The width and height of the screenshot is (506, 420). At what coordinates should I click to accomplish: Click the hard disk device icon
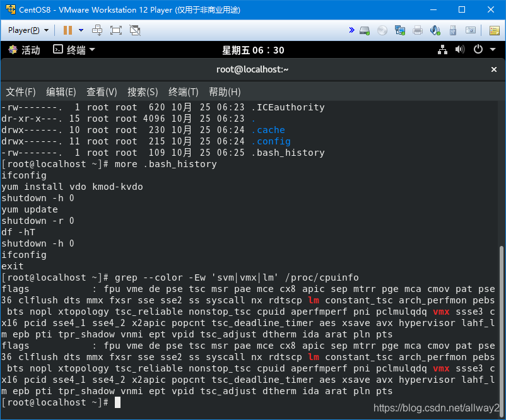pos(365,31)
